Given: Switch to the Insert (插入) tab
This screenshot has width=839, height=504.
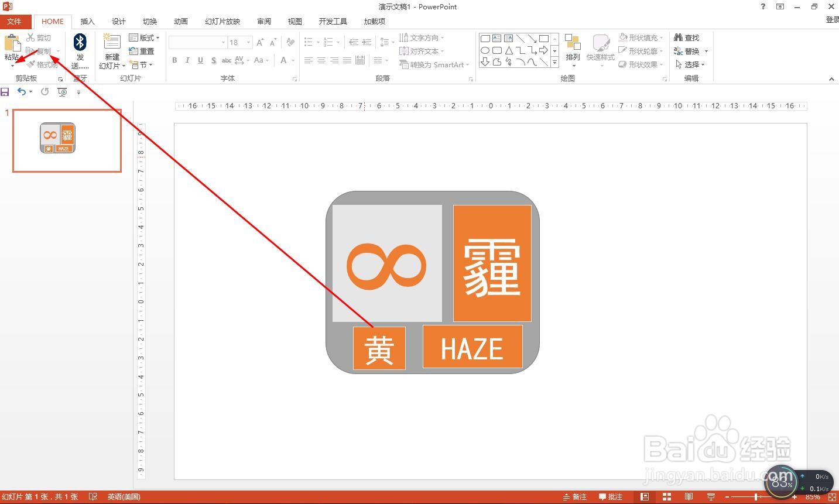Looking at the screenshot, I should pyautogui.click(x=87, y=21).
